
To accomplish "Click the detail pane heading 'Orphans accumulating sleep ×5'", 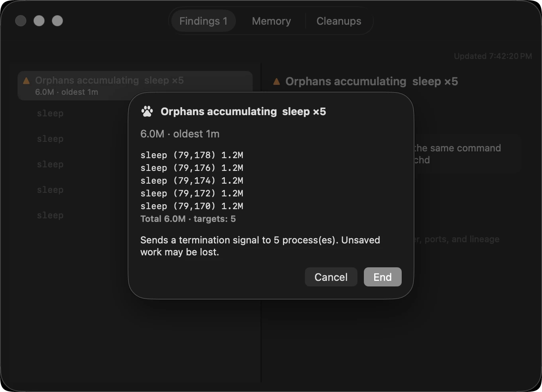I will click(372, 82).
